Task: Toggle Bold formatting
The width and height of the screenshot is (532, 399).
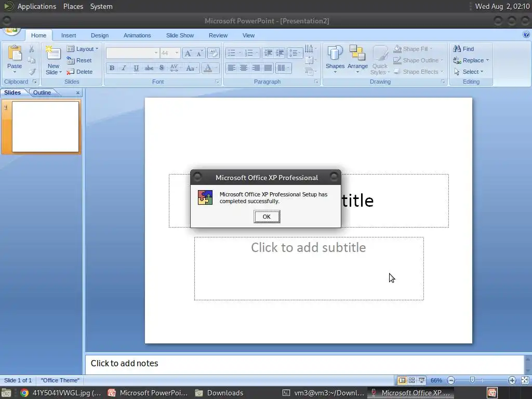Action: tap(112, 68)
